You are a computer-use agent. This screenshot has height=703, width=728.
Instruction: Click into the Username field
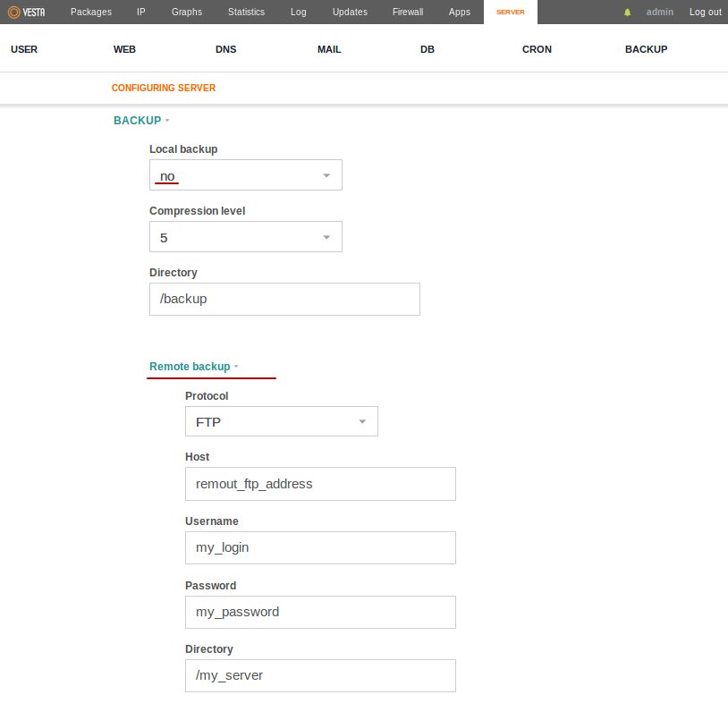click(320, 547)
